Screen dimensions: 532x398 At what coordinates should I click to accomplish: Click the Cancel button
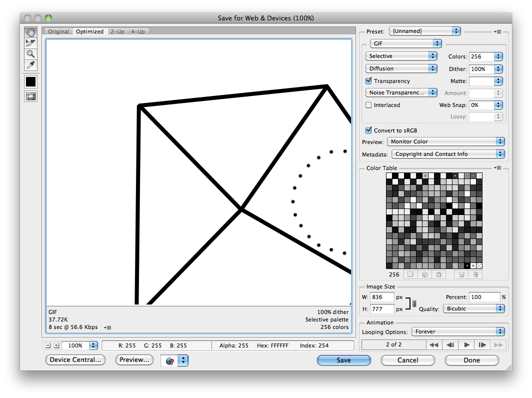tap(408, 360)
